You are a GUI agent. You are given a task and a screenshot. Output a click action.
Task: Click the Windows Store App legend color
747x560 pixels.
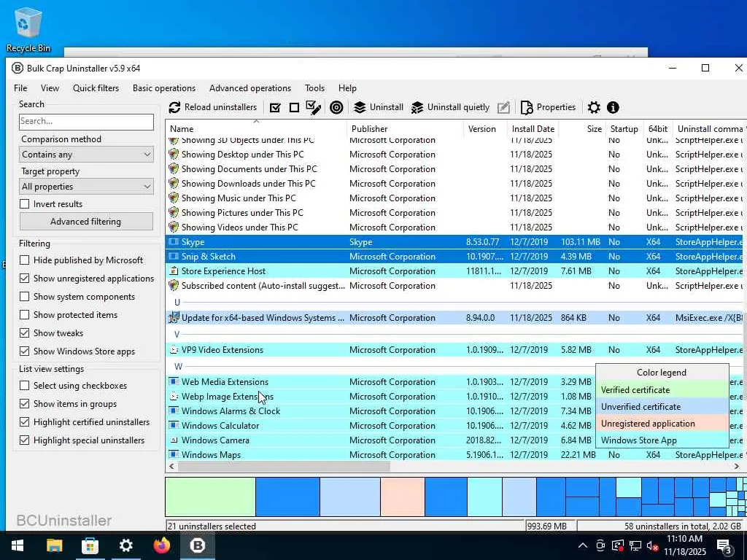662,440
